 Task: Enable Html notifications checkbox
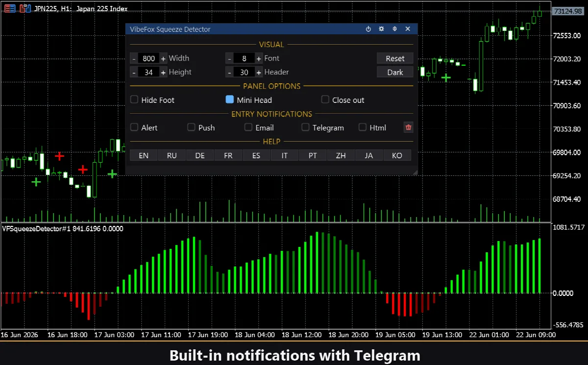[363, 127]
